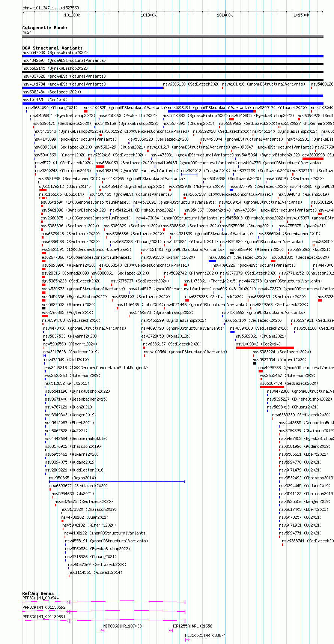Click the long red bar of nsv1009302 (Coe2014)

click(x=265, y=348)
